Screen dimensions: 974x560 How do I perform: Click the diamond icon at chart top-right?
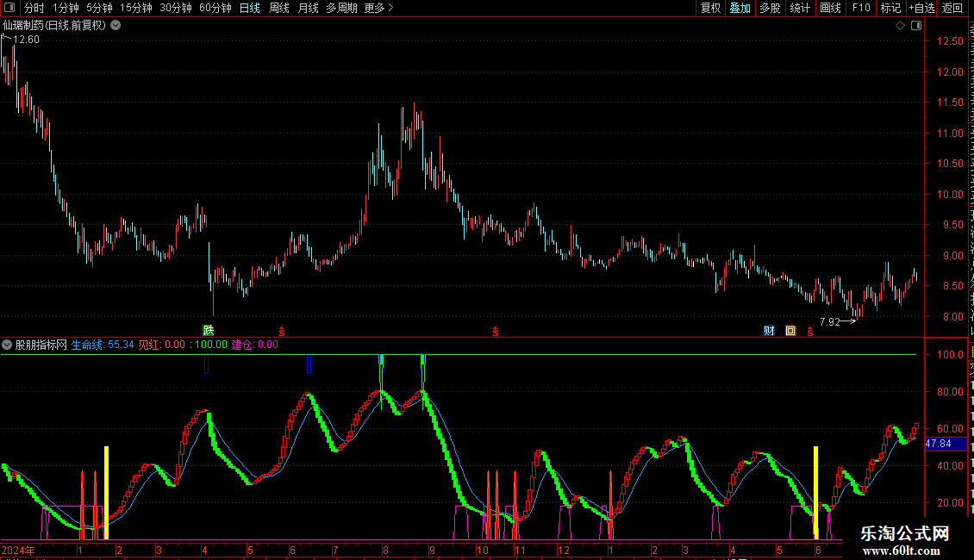(900, 26)
